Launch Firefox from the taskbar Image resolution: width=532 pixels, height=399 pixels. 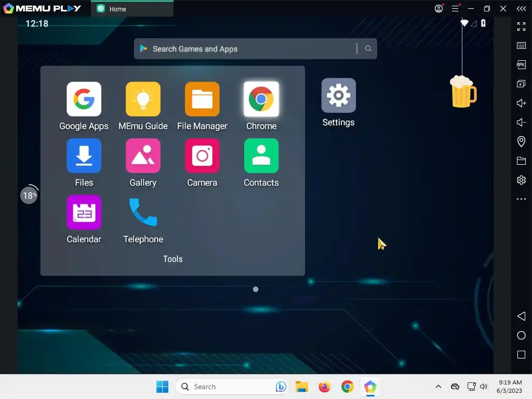324,387
